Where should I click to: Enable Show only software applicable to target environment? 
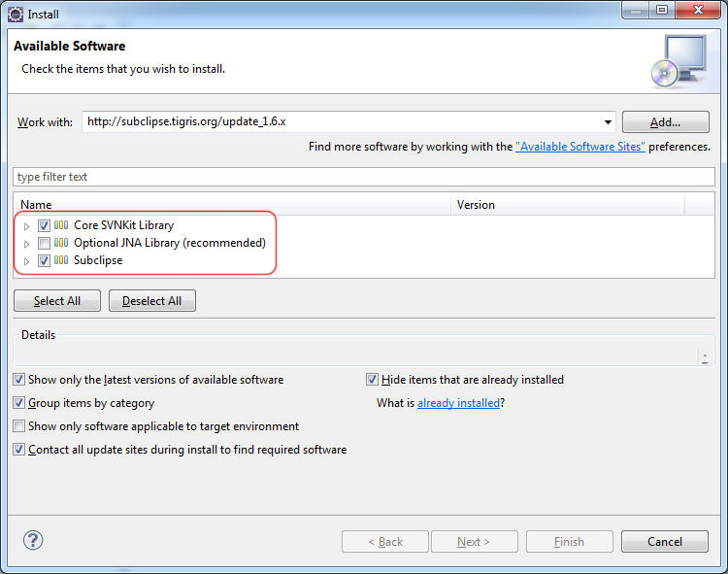tap(18, 425)
